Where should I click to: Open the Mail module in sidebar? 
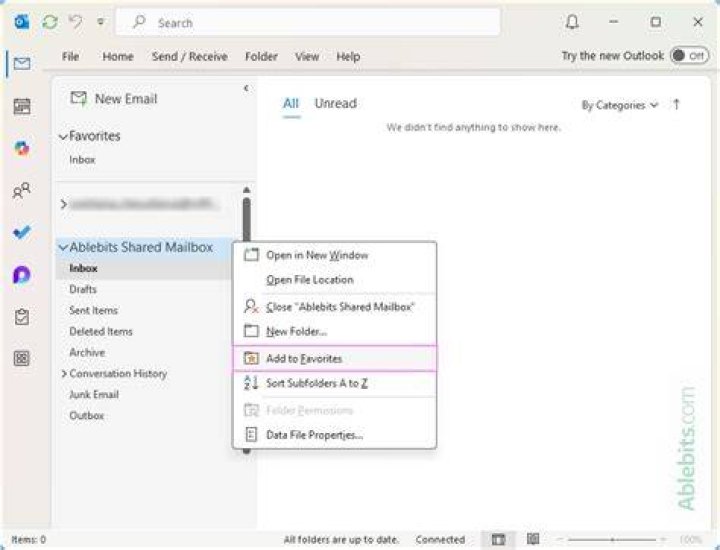[22, 63]
